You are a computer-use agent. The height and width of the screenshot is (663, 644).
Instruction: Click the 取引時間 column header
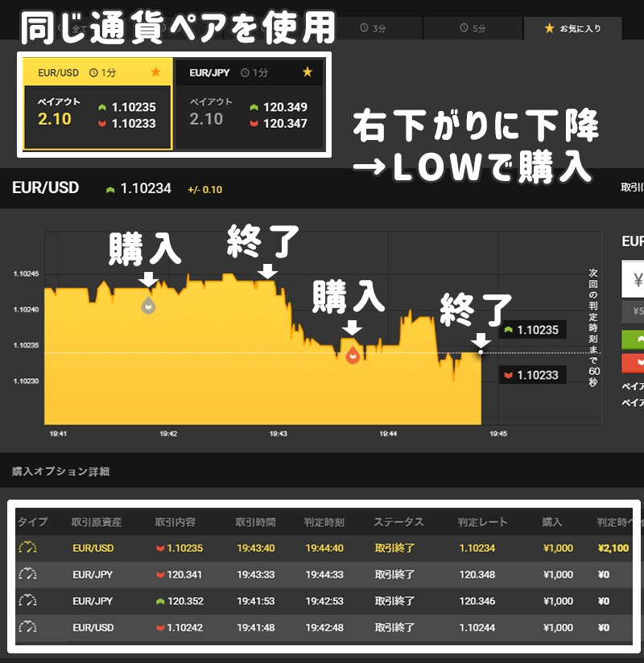tap(255, 522)
